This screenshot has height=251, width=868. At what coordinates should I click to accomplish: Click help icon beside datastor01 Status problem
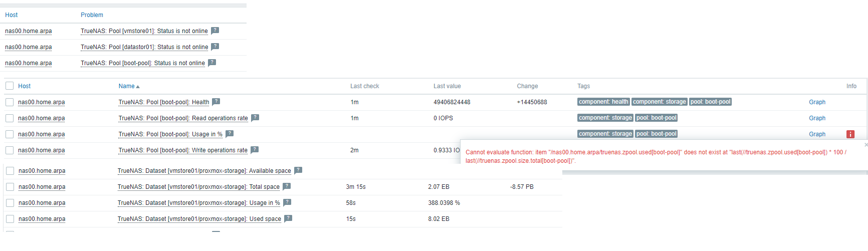tap(215, 47)
